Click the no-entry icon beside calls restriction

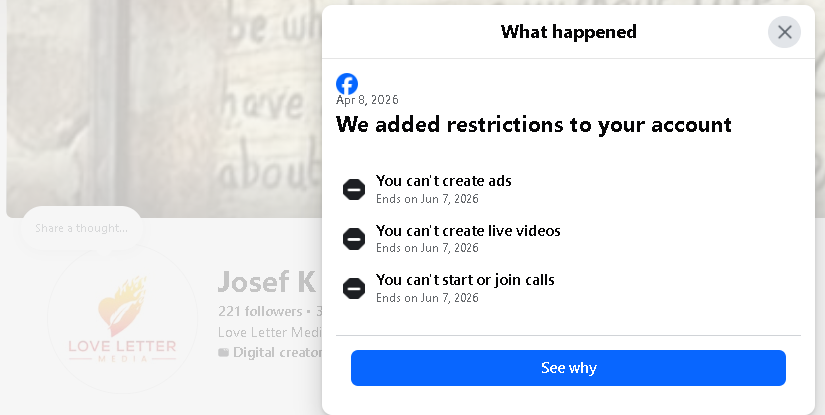click(x=354, y=288)
